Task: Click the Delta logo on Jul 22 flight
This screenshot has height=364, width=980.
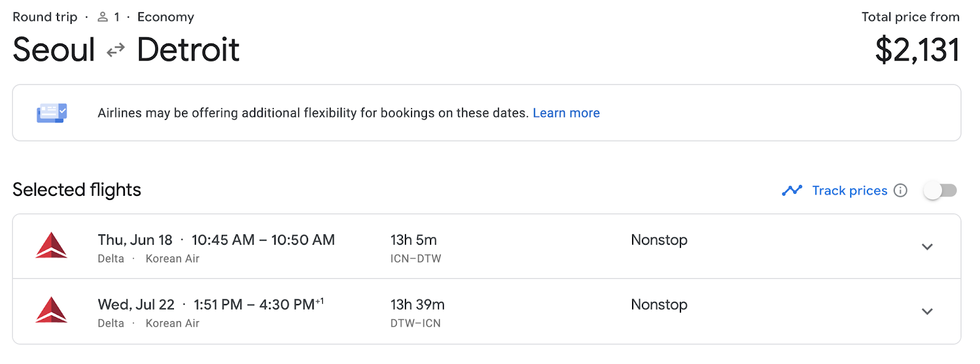Action: [x=51, y=310]
